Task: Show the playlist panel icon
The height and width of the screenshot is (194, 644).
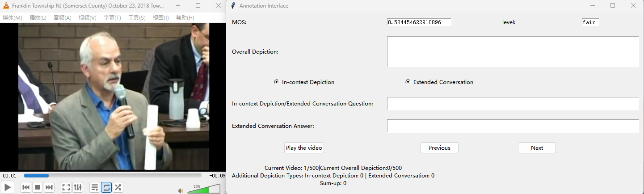Action: click(95, 187)
